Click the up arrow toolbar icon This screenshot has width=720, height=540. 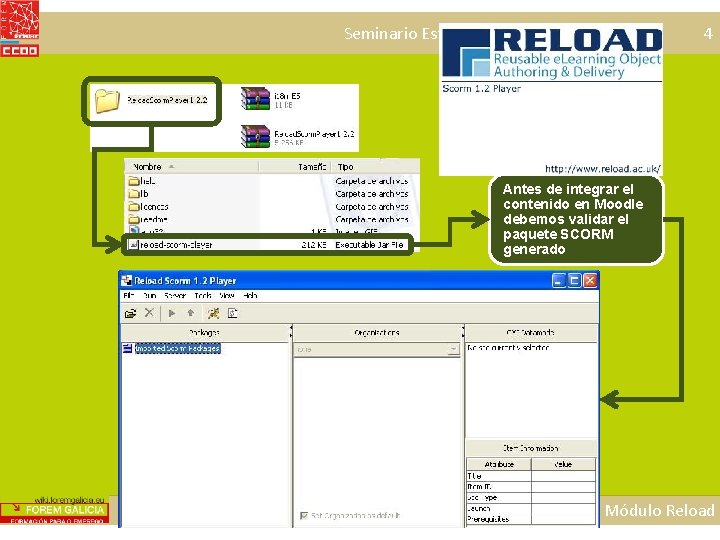coord(191,313)
